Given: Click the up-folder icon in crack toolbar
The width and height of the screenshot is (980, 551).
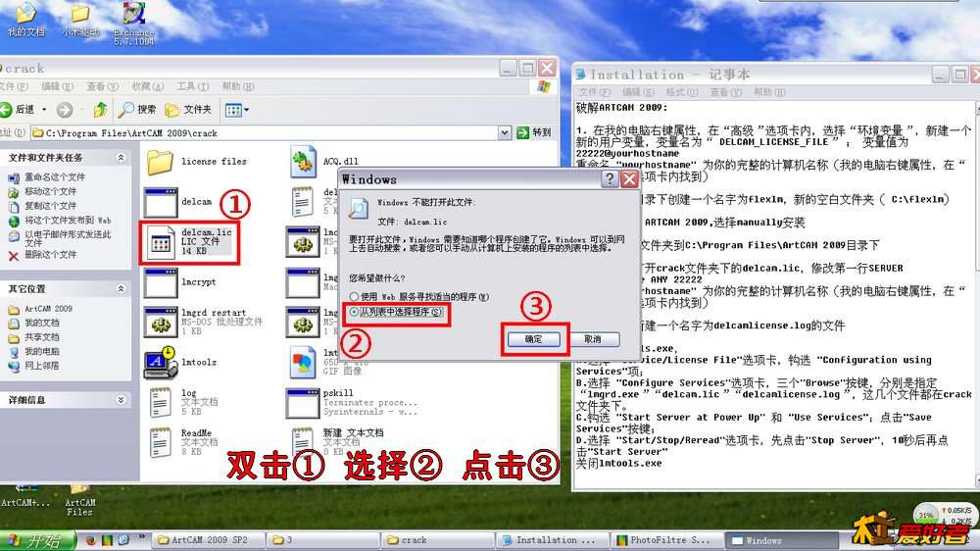Looking at the screenshot, I should click(x=100, y=110).
